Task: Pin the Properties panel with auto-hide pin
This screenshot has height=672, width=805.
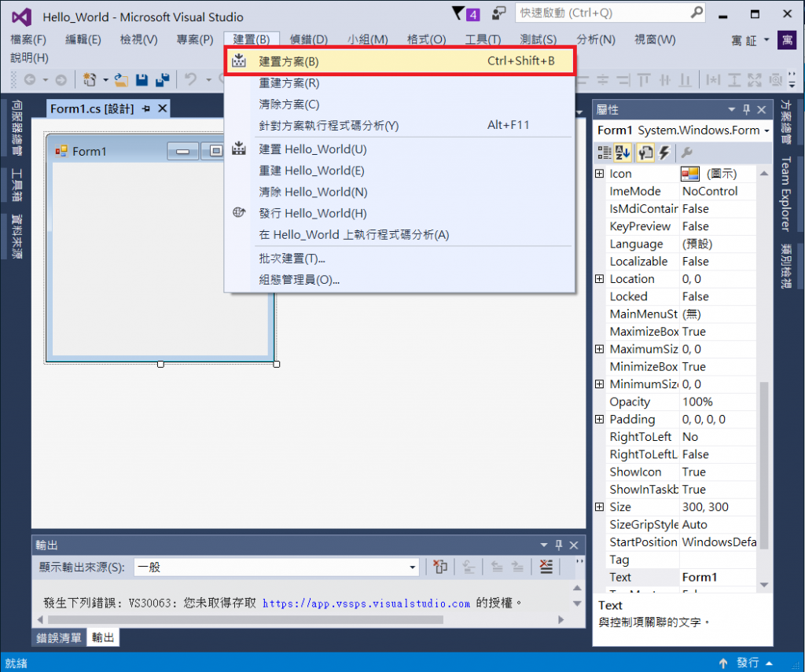Action: point(747,109)
